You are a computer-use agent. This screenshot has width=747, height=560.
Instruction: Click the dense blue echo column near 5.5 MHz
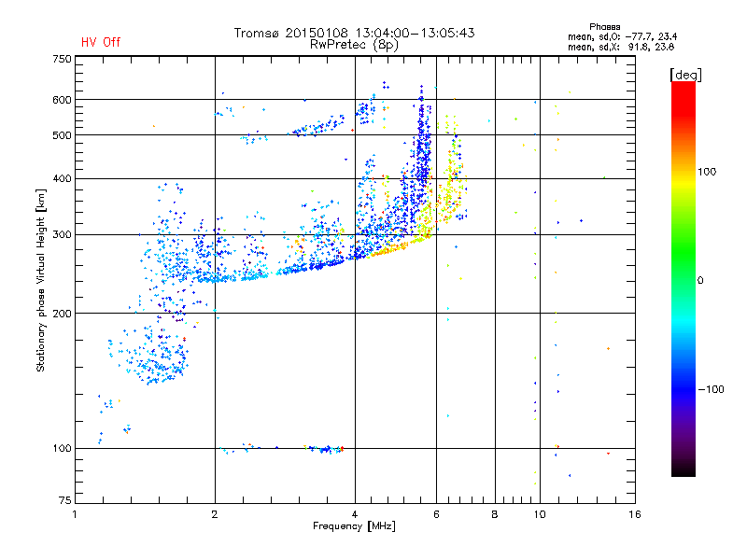click(422, 161)
